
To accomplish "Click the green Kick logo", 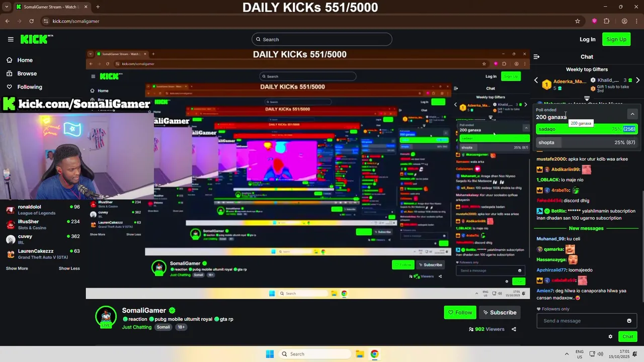I will tap(36, 39).
